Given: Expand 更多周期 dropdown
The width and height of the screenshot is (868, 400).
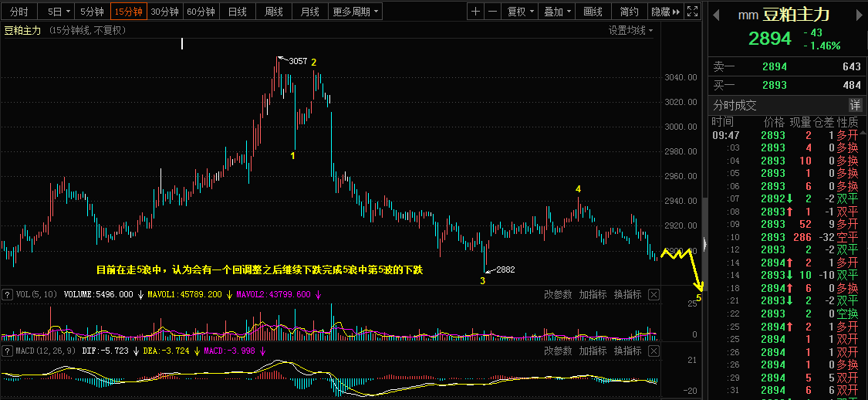Looking at the screenshot, I should [x=356, y=11].
